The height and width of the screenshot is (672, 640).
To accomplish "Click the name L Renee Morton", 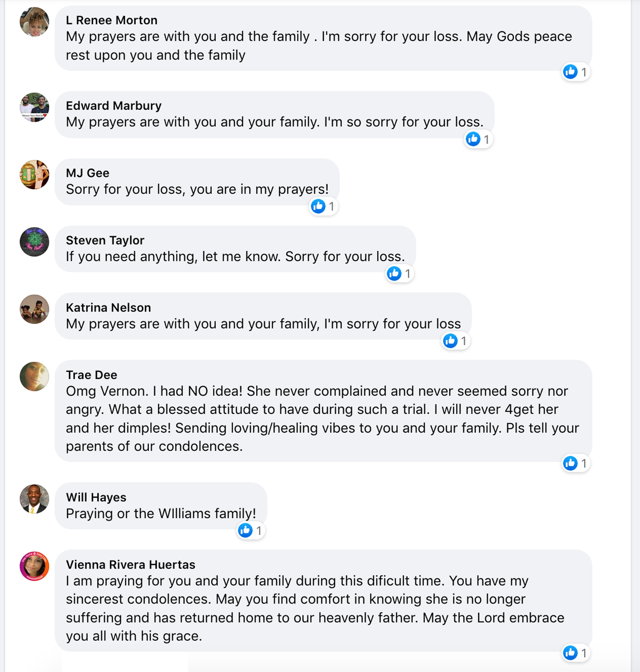I will click(112, 20).
